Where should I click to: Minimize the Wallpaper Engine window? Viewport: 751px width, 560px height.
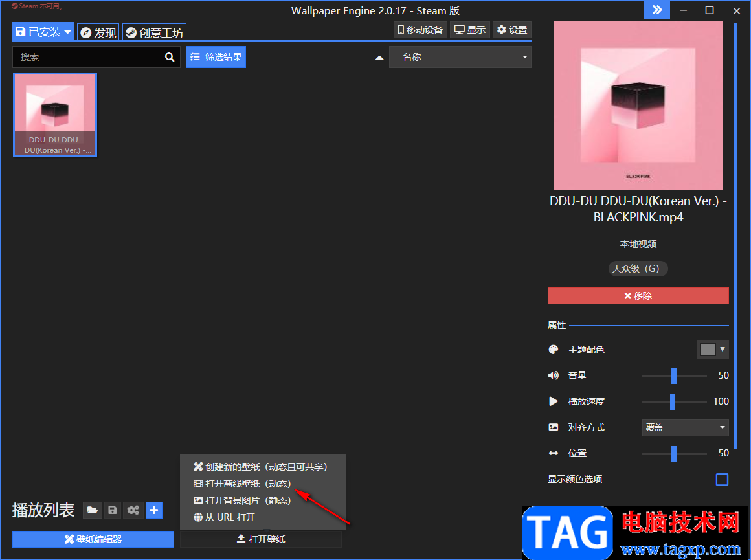pos(684,10)
